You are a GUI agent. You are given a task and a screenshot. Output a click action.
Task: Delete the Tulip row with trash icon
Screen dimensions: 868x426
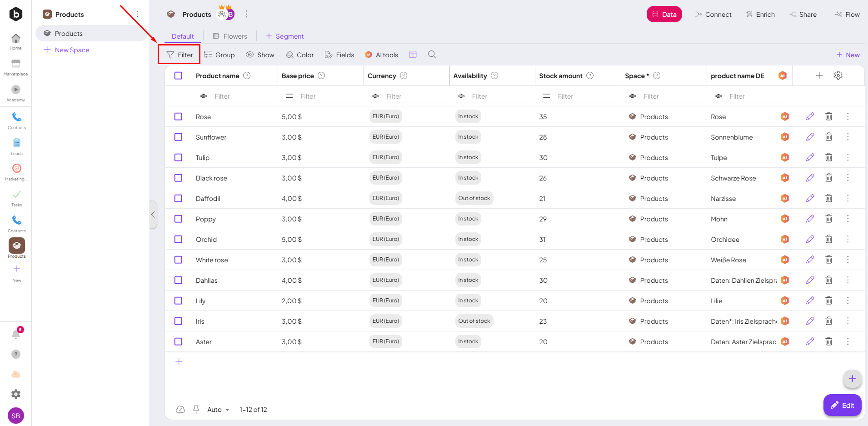828,157
